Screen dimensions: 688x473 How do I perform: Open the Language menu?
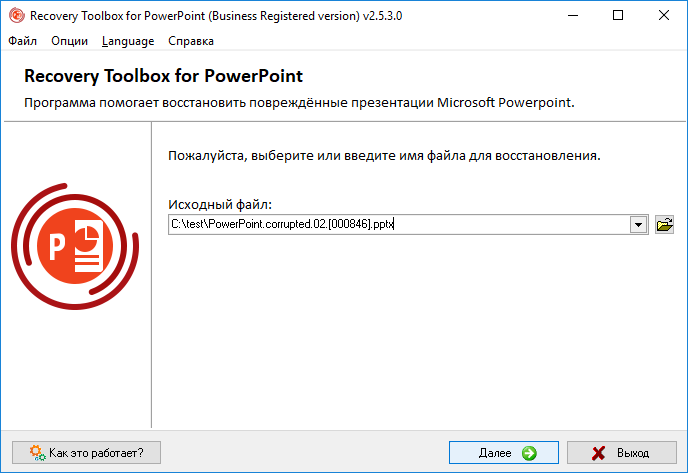[128, 41]
